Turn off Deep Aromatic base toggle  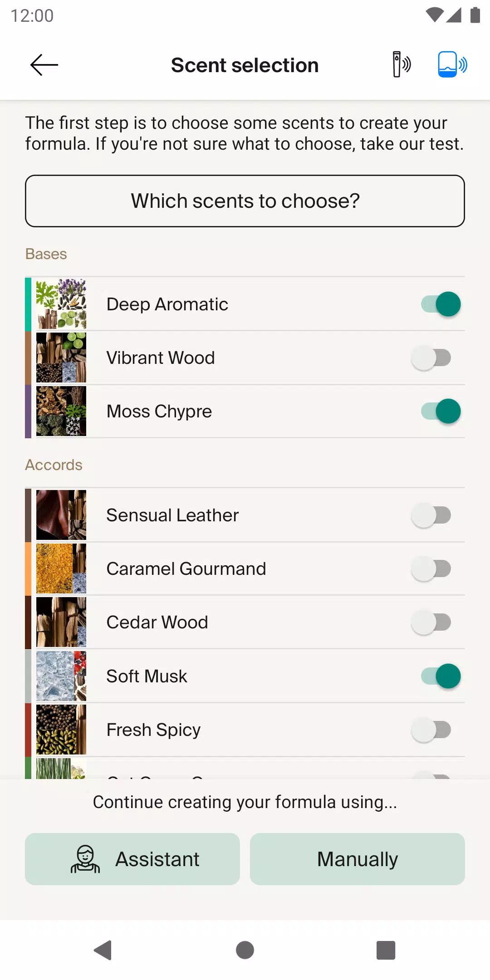441,304
